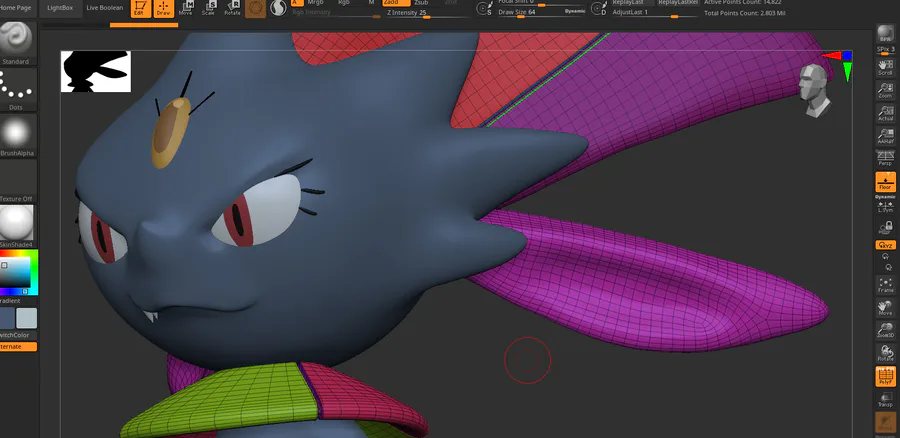Enable the Rgb channel

click(344, 3)
